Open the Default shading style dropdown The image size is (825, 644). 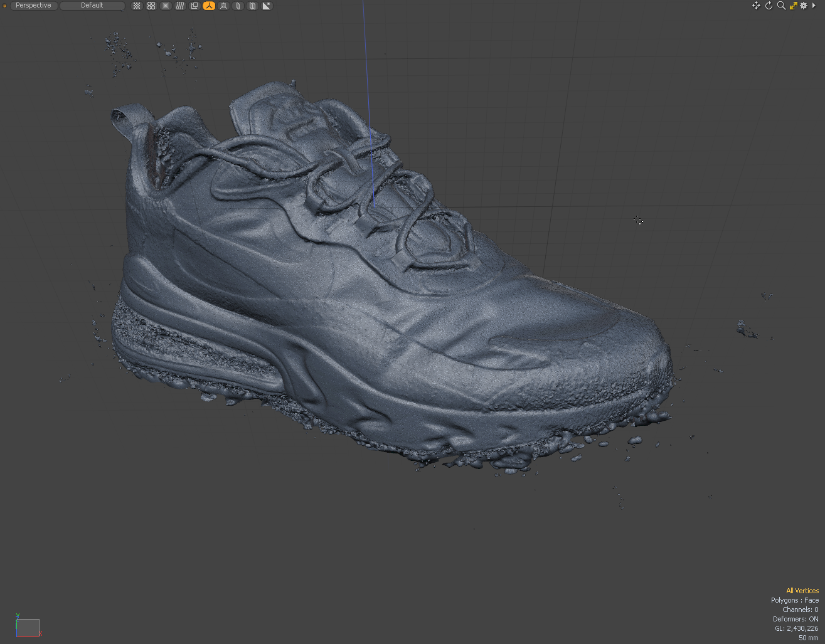[92, 5]
